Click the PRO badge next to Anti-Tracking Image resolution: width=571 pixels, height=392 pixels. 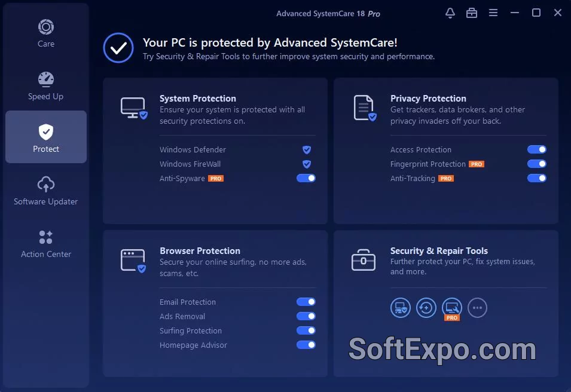[445, 178]
